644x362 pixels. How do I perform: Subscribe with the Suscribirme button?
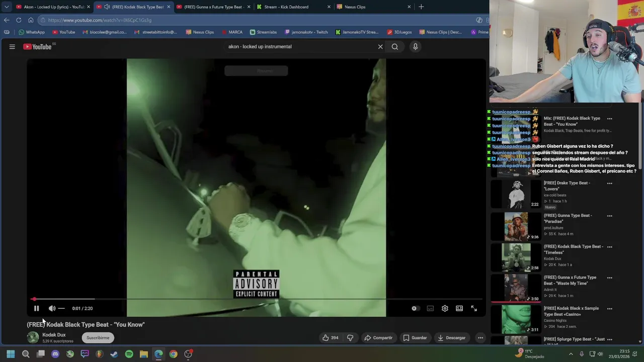(x=98, y=338)
